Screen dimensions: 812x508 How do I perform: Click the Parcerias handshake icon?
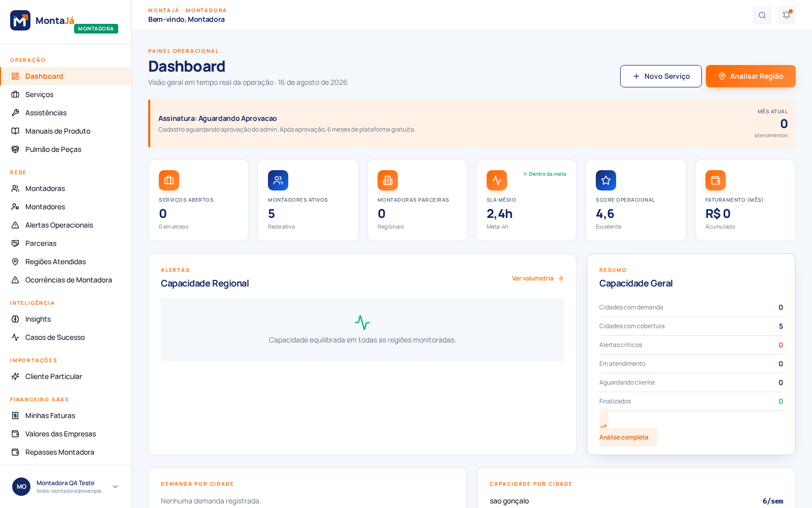point(15,243)
